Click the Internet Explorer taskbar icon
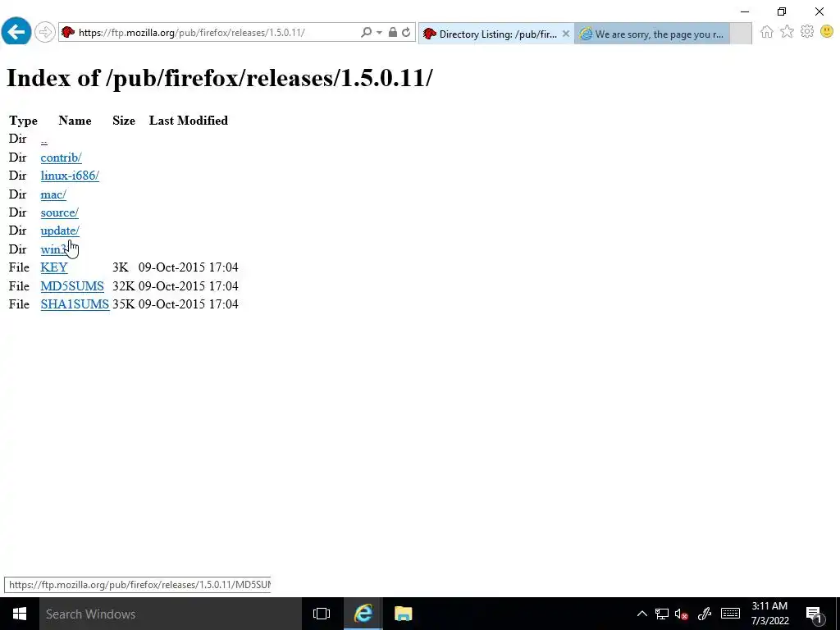 [x=363, y=614]
